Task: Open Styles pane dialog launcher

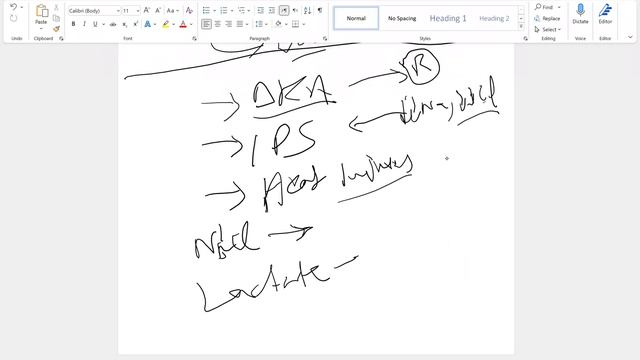Action: click(525, 38)
